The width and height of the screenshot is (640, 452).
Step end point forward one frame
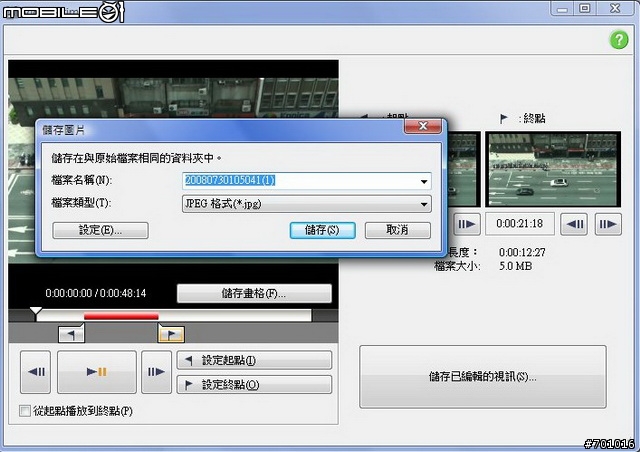click(608, 224)
